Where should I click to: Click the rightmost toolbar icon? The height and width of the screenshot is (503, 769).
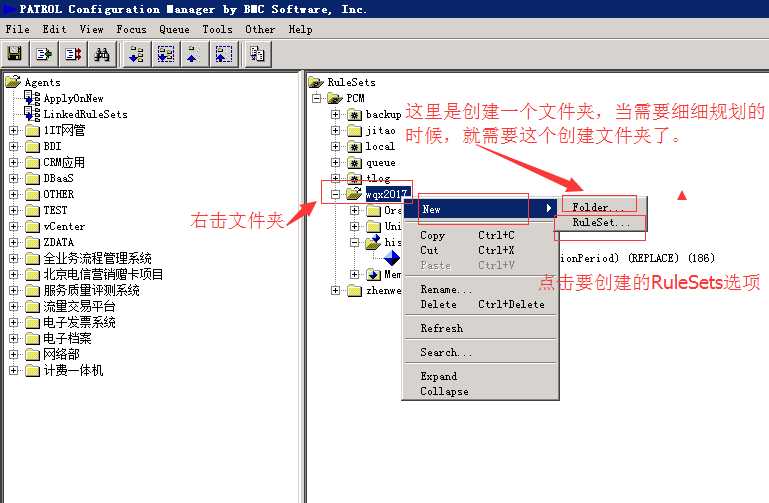(257, 54)
